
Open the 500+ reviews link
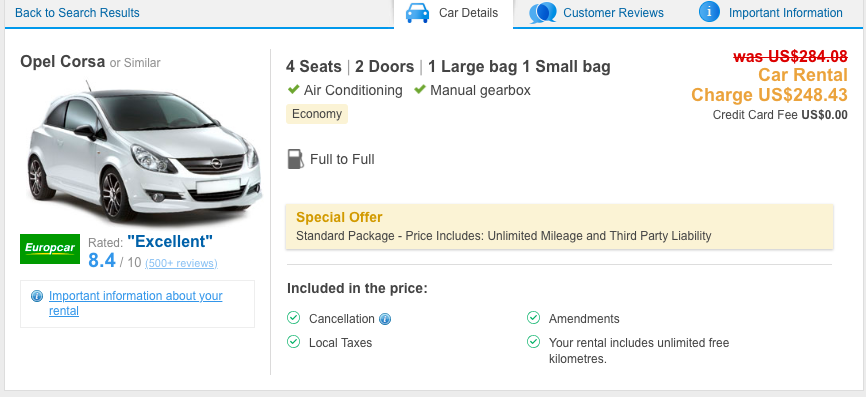tap(181, 263)
